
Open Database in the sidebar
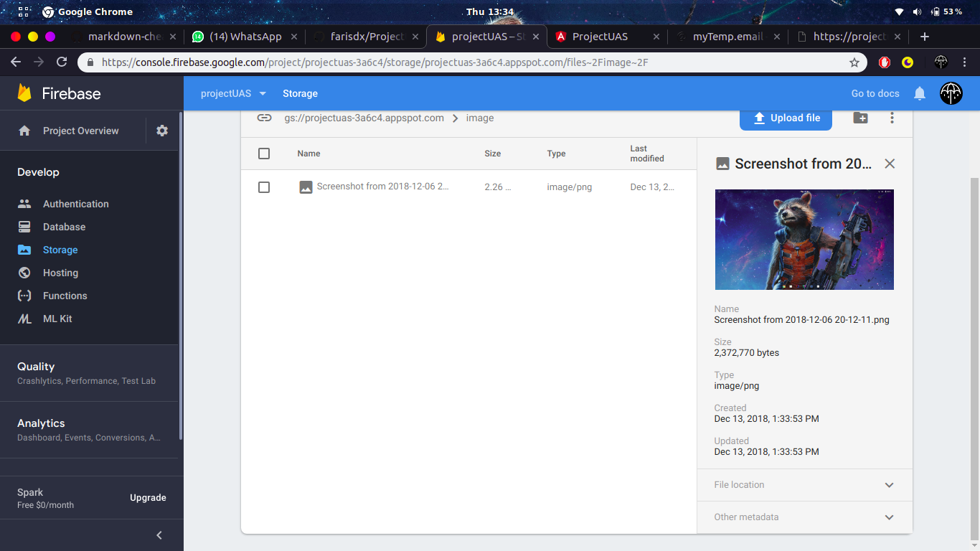point(64,227)
